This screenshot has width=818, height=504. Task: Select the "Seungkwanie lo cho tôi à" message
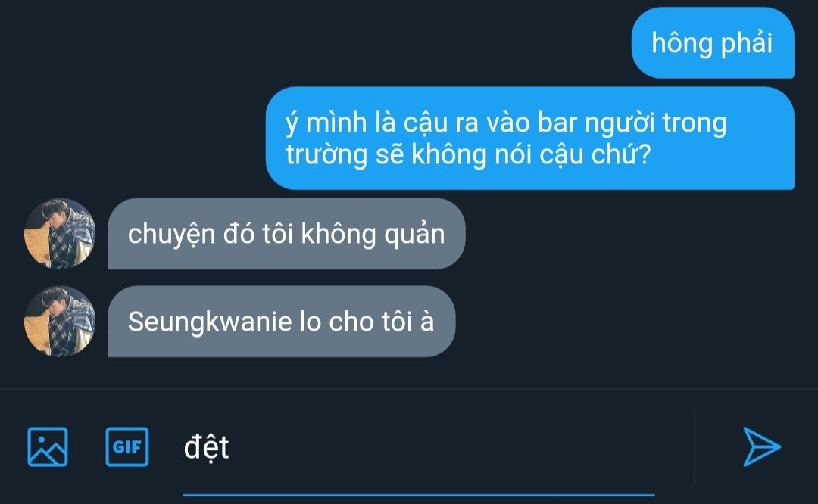click(281, 321)
